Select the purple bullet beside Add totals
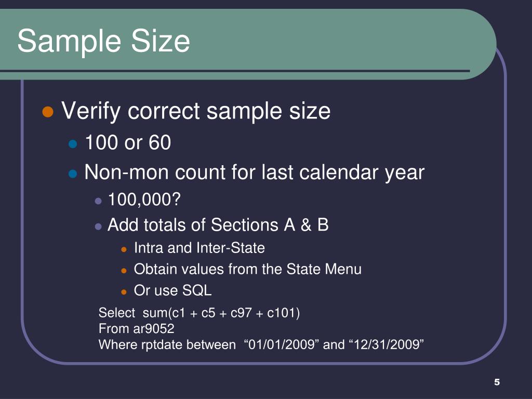The image size is (532, 399). tap(98, 227)
